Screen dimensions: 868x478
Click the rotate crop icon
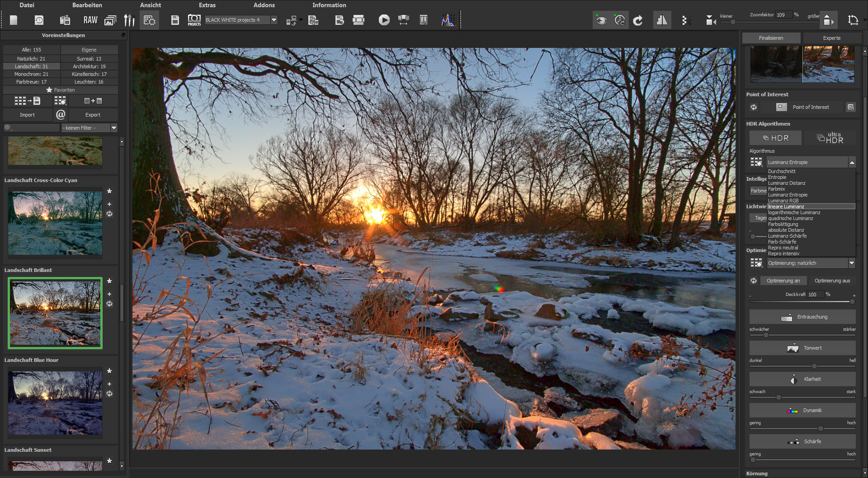pyautogui.click(x=853, y=20)
